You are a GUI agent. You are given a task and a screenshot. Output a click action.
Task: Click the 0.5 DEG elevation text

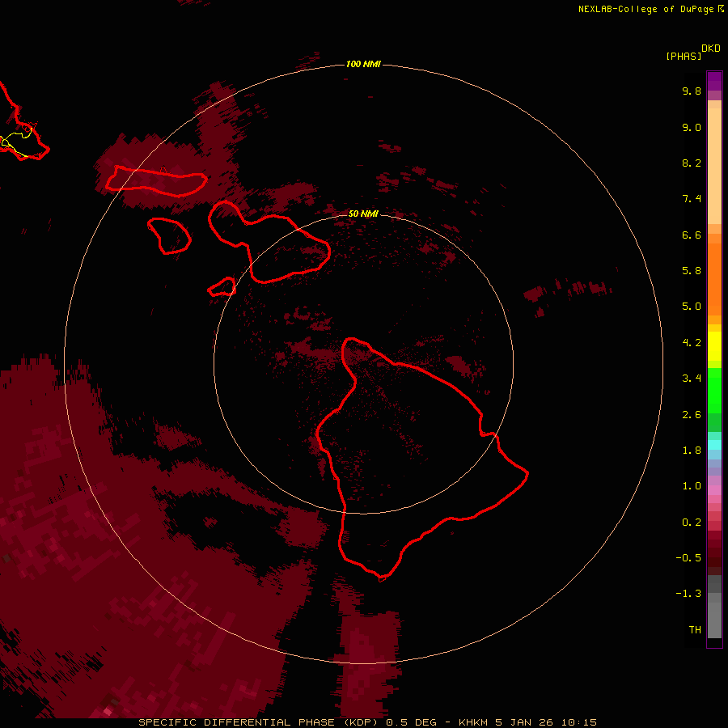412,722
